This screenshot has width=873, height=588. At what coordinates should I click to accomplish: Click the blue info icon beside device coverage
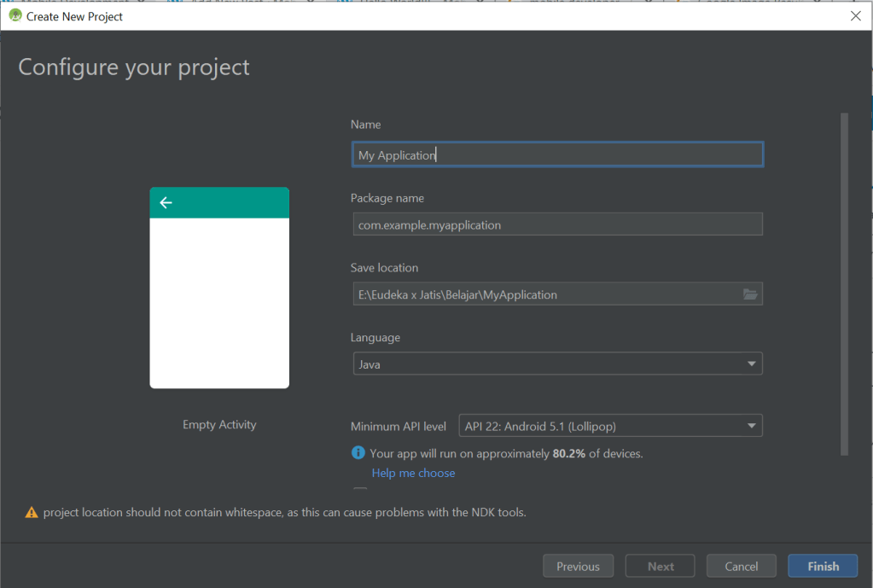tap(358, 453)
